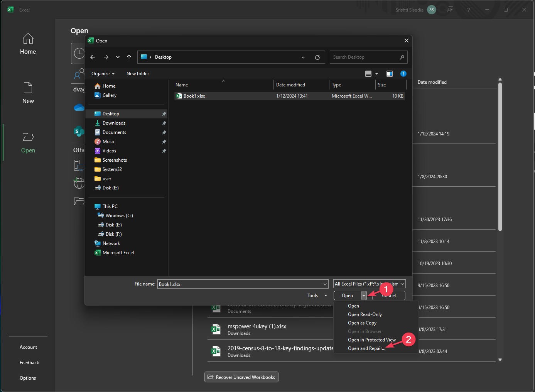Click inside the File name field
This screenshot has height=392, width=535.
(239, 284)
